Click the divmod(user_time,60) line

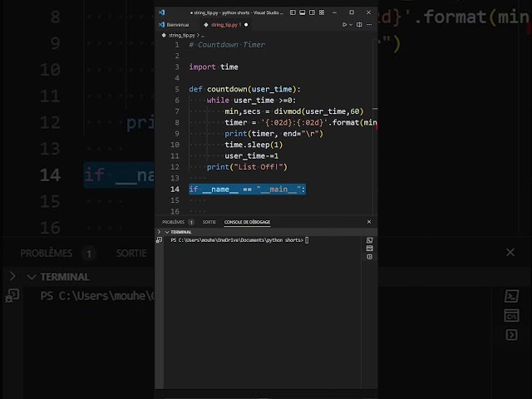point(293,111)
